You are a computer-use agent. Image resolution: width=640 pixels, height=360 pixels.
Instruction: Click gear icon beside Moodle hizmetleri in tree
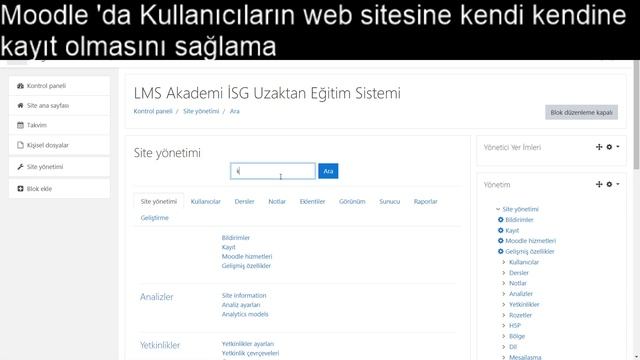500,241
